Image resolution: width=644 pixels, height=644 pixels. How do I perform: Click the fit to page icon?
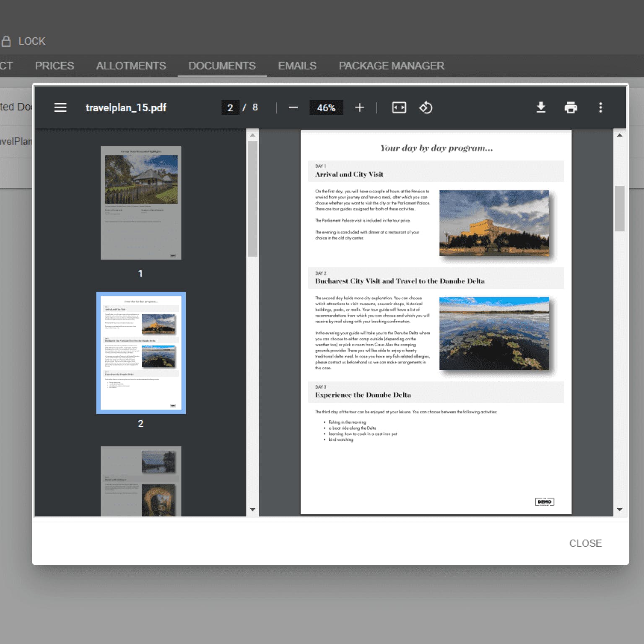tap(399, 108)
